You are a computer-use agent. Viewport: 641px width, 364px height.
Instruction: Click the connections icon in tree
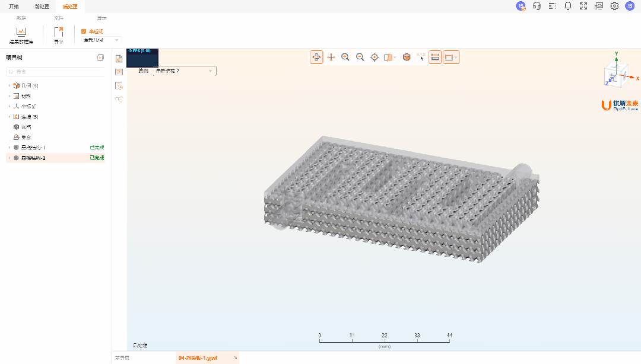(17, 117)
